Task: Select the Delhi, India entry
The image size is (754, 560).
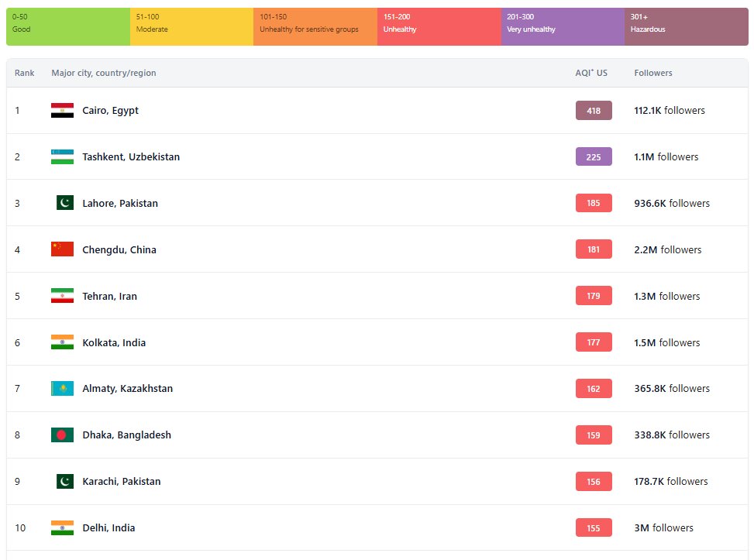Action: coord(108,528)
